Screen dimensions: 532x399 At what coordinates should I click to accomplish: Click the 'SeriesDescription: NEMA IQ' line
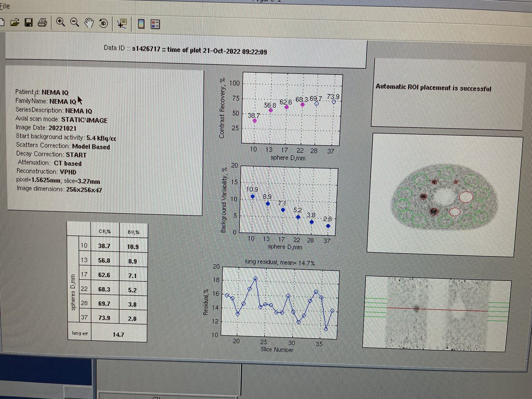point(54,110)
